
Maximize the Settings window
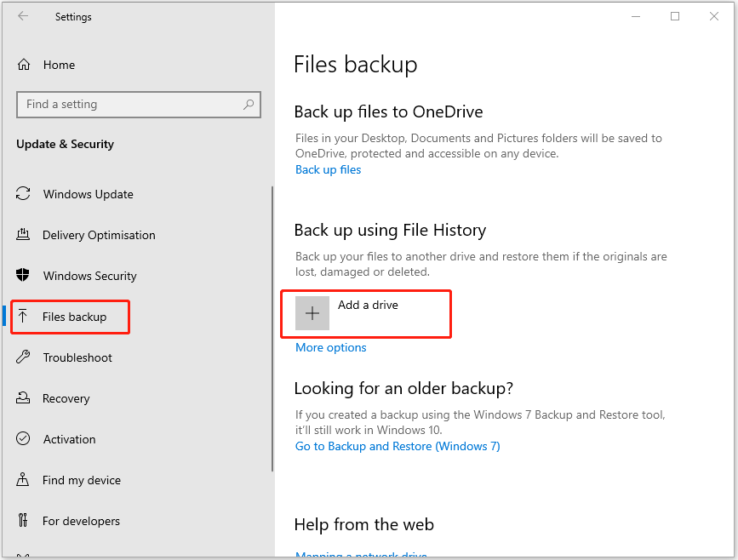(x=675, y=16)
